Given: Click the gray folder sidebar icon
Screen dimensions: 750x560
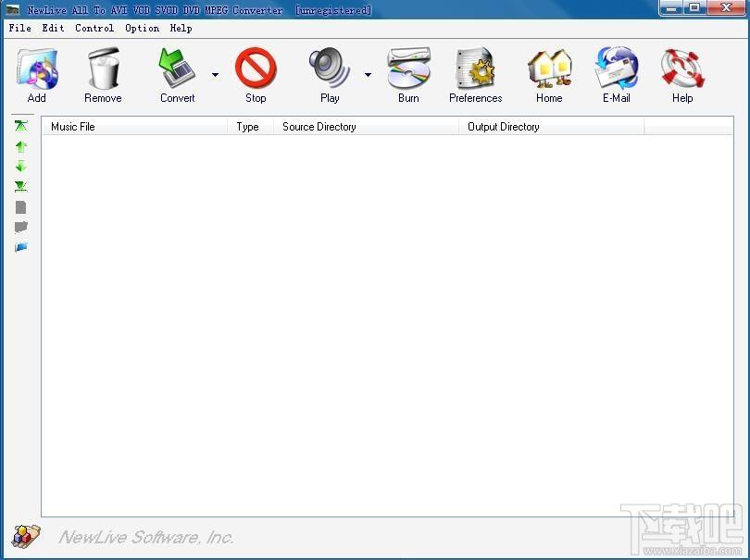Looking at the screenshot, I should coord(21,227).
